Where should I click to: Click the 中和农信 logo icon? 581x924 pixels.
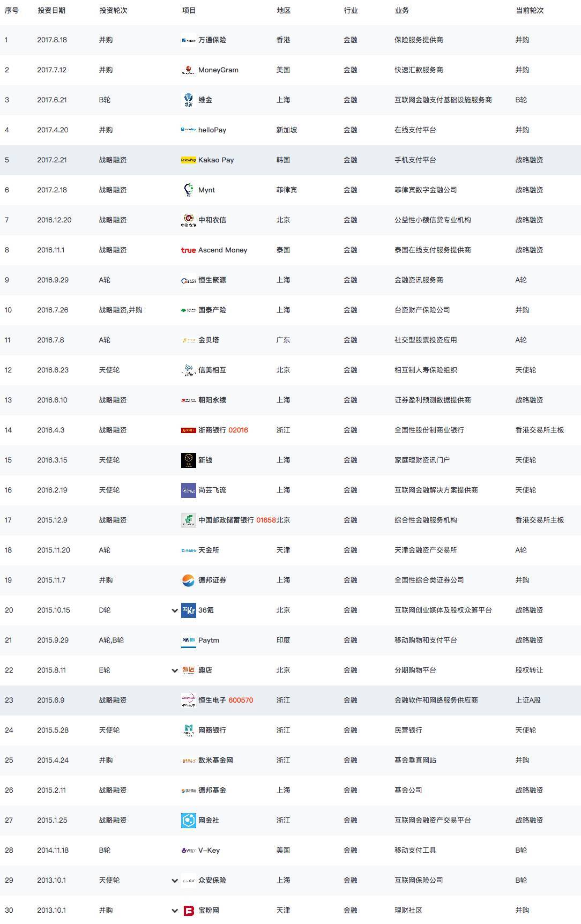(x=188, y=220)
